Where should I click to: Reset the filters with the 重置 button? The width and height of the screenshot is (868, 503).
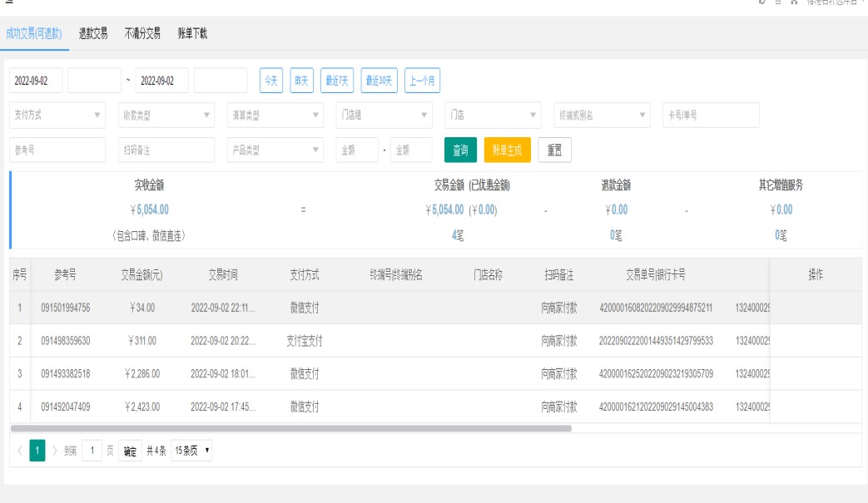[x=553, y=150]
